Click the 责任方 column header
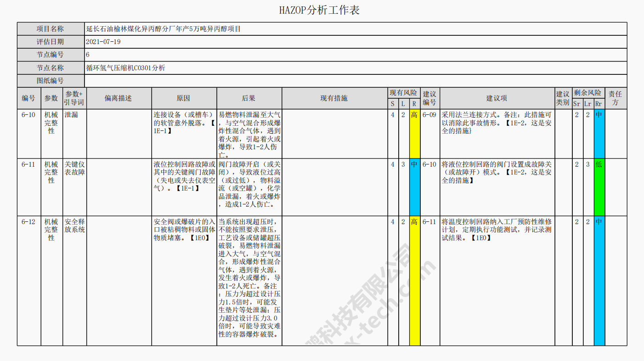Viewport: 644px width, 361px height. click(616, 98)
